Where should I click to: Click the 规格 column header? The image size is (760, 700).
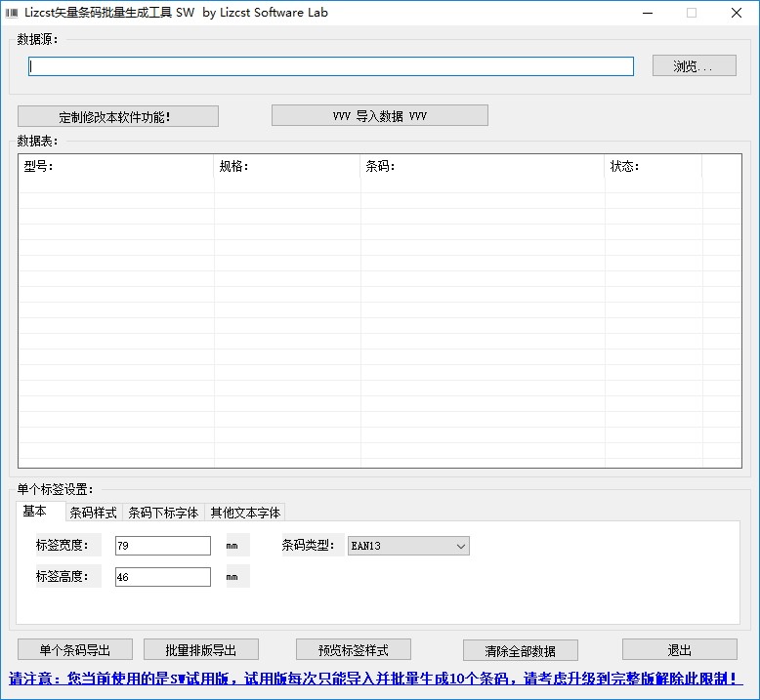(x=286, y=166)
